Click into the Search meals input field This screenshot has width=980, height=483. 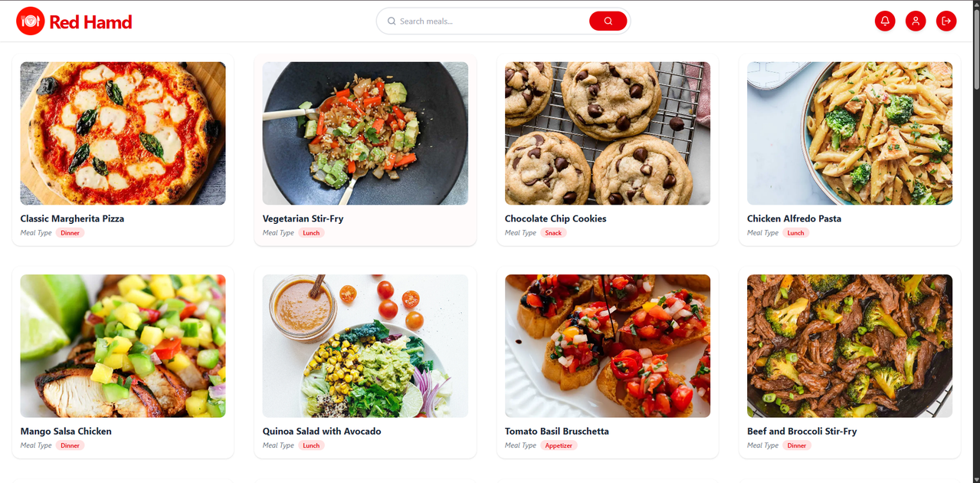pos(490,21)
